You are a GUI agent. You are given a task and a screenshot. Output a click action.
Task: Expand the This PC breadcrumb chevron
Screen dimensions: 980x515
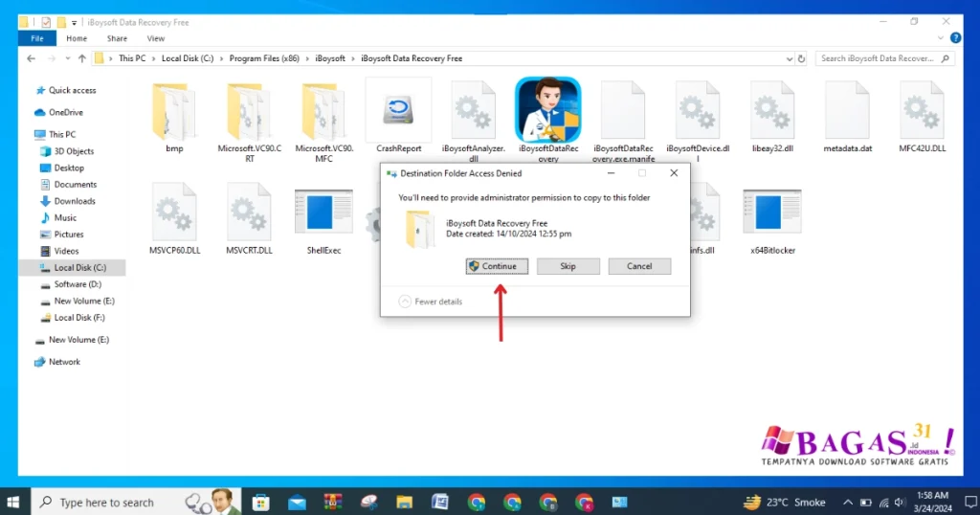tap(154, 58)
